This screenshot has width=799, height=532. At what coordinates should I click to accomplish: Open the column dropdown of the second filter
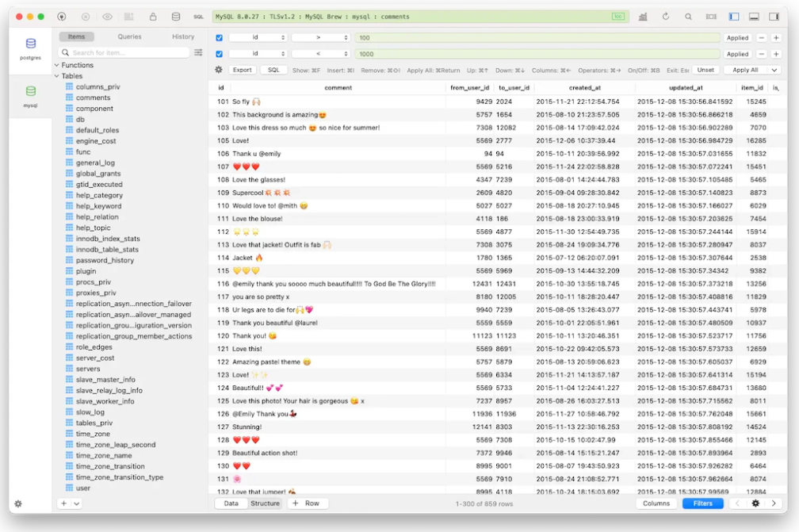258,54
